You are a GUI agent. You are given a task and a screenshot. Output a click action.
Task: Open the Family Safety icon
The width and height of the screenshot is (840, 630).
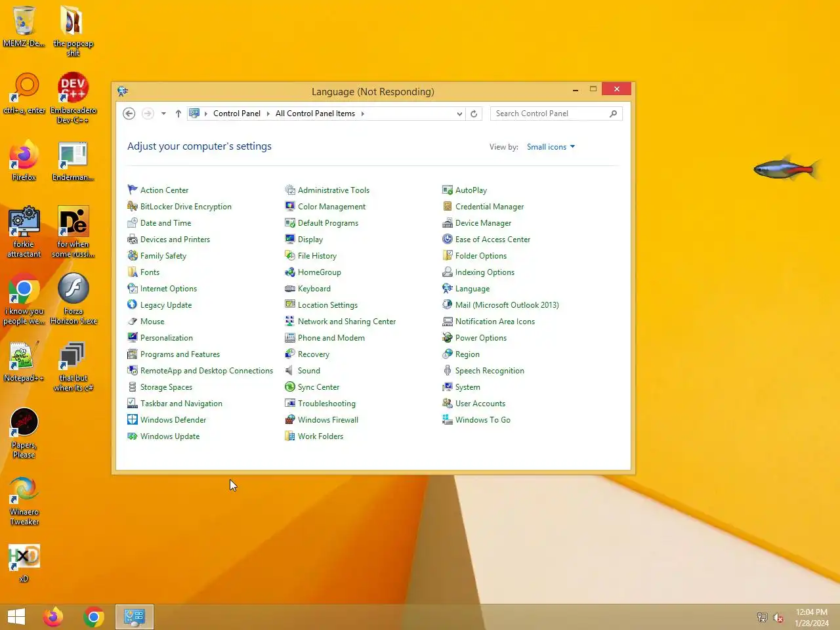coord(133,255)
